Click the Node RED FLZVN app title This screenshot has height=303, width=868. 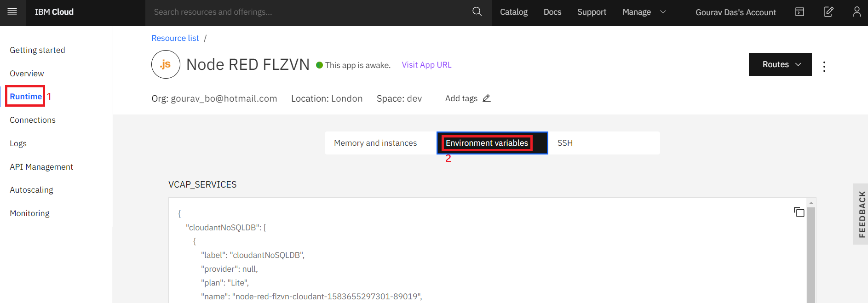(x=248, y=64)
